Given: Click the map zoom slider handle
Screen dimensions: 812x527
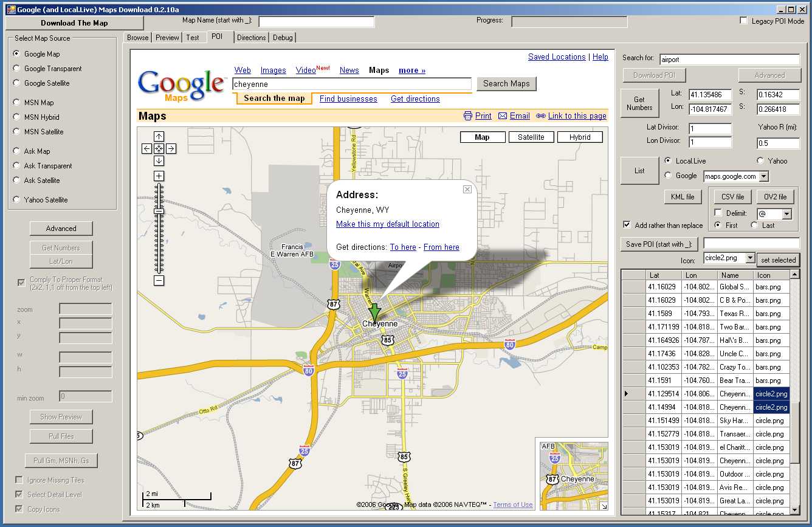Looking at the screenshot, I should point(159,211).
